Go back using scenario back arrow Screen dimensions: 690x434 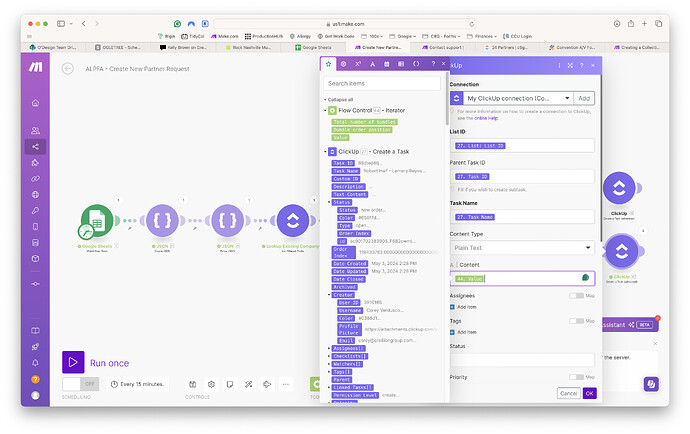click(68, 69)
